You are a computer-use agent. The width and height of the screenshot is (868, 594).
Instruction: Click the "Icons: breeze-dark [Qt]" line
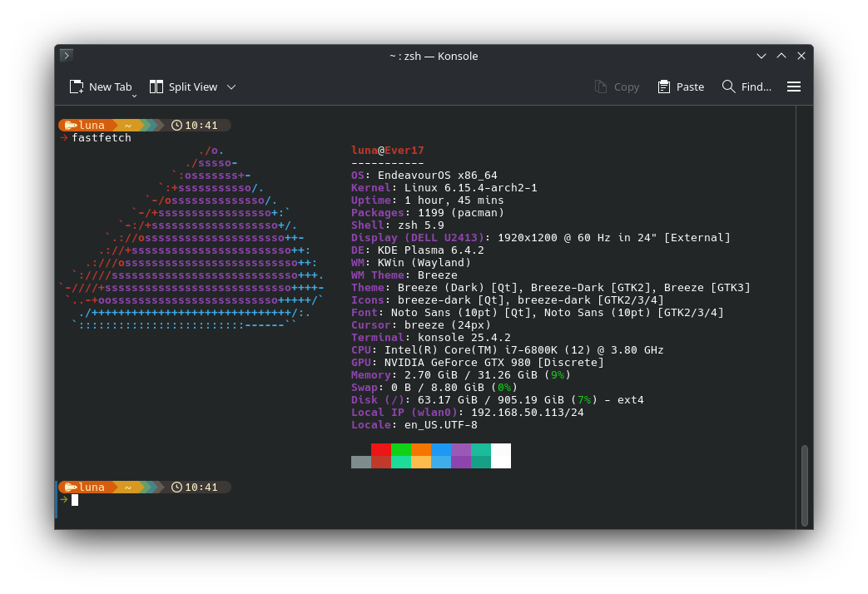[508, 300]
